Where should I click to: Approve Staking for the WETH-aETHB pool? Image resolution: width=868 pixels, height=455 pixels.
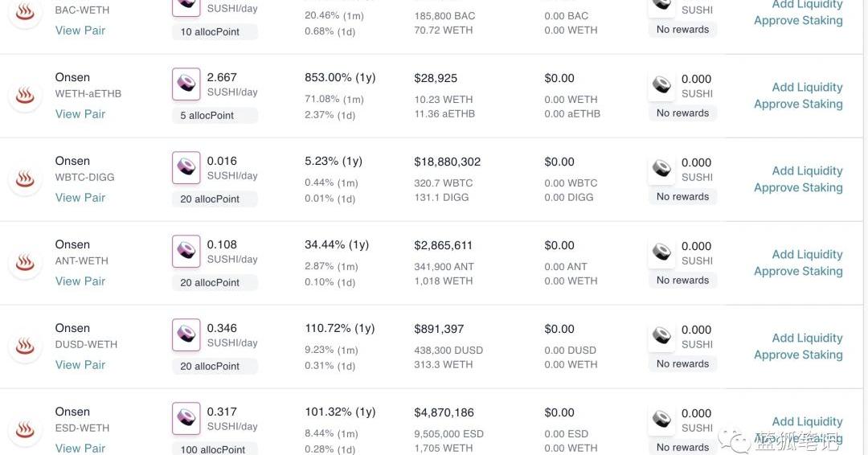(798, 104)
